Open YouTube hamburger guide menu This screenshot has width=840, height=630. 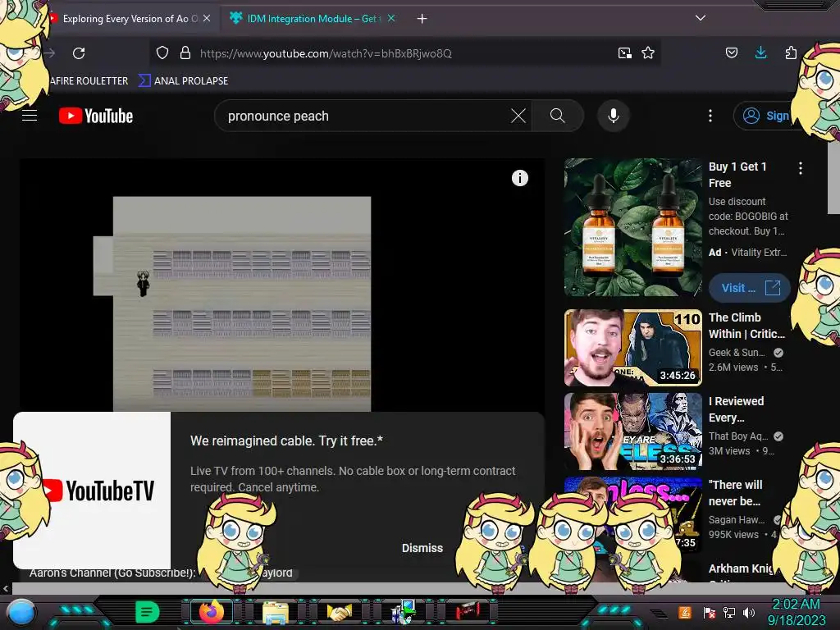(30, 115)
